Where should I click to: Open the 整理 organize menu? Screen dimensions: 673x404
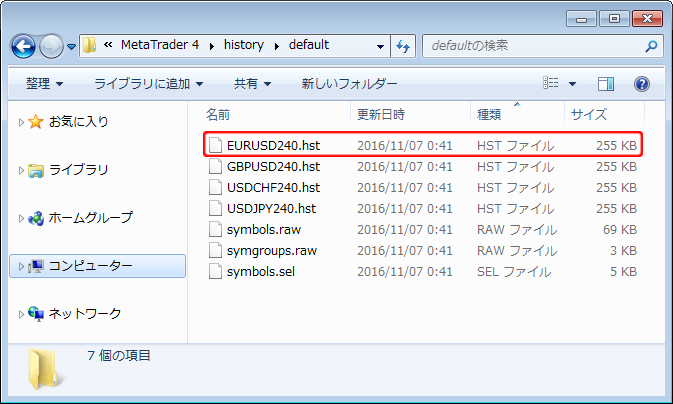[44, 84]
